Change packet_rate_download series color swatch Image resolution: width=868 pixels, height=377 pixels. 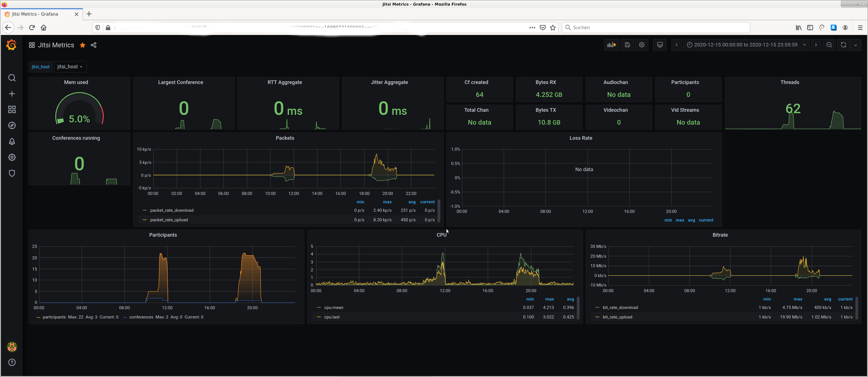click(x=145, y=210)
